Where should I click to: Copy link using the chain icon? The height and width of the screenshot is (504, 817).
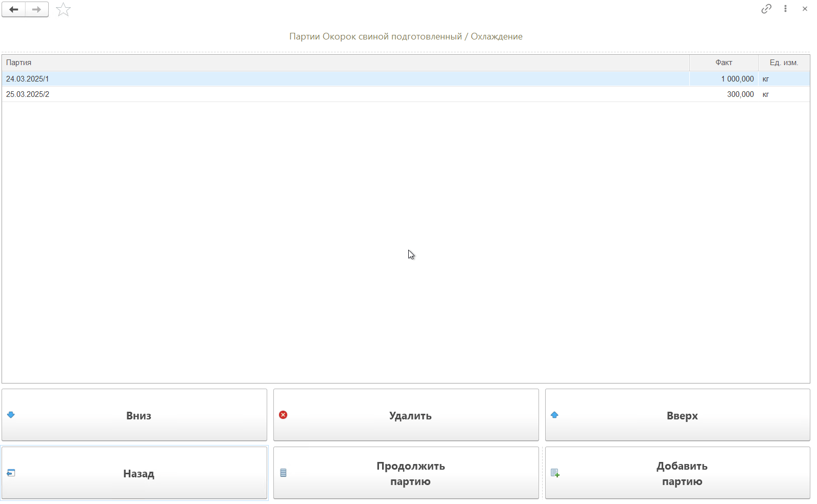(766, 9)
